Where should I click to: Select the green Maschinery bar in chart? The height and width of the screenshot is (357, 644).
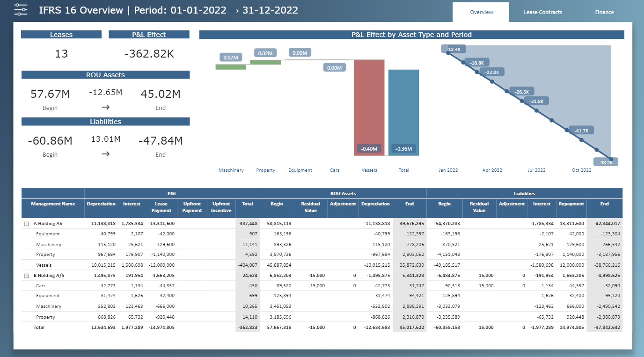231,67
